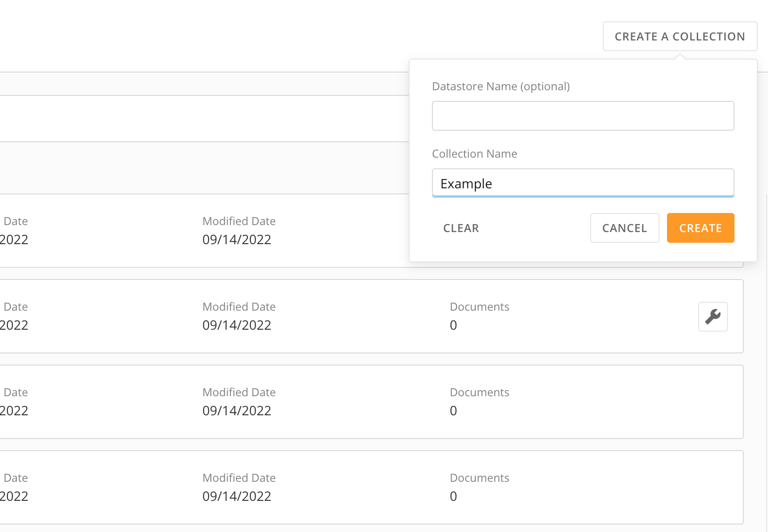Cancel the collection creation dialog

pyautogui.click(x=624, y=228)
